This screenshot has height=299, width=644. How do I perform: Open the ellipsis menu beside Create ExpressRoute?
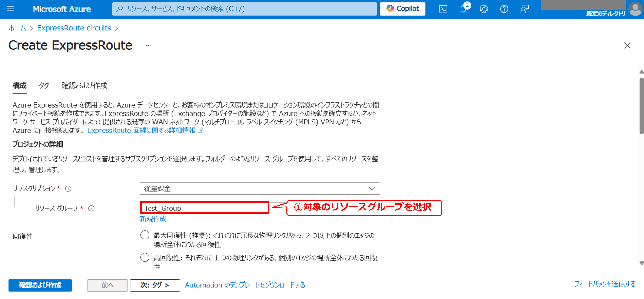coord(148,45)
